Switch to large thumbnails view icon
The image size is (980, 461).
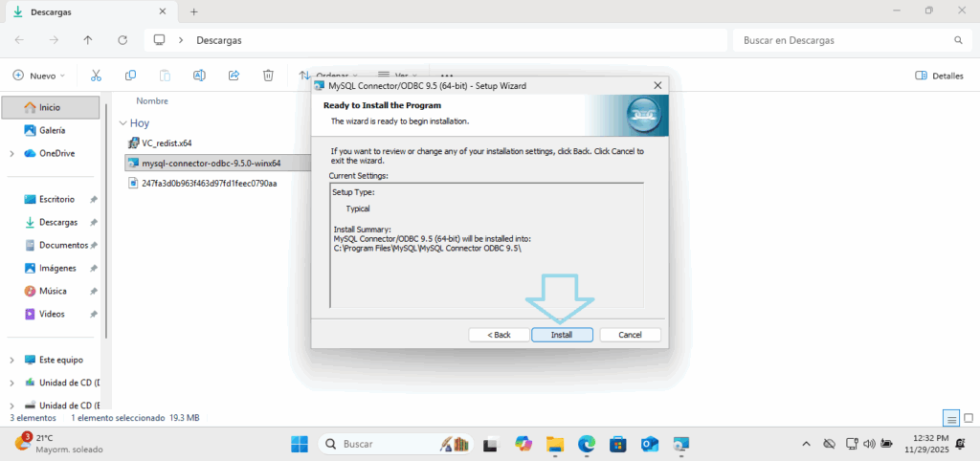click(969, 417)
